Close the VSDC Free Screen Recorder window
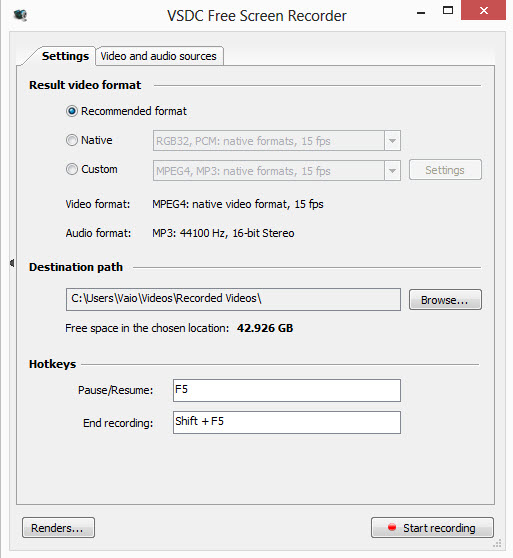The image size is (513, 558). point(483,10)
